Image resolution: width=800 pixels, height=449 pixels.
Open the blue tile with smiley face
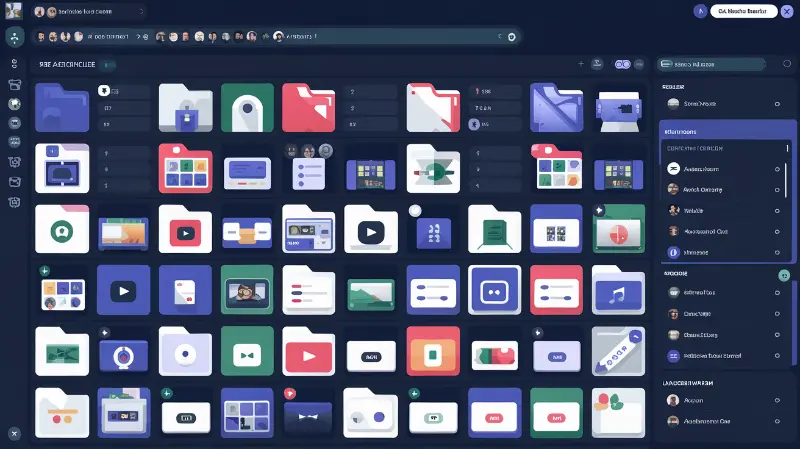[x=494, y=290]
